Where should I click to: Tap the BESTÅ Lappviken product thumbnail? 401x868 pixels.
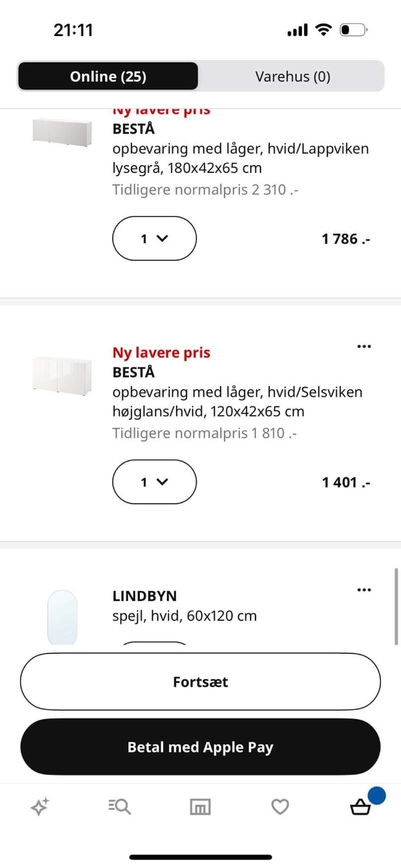[x=62, y=134]
